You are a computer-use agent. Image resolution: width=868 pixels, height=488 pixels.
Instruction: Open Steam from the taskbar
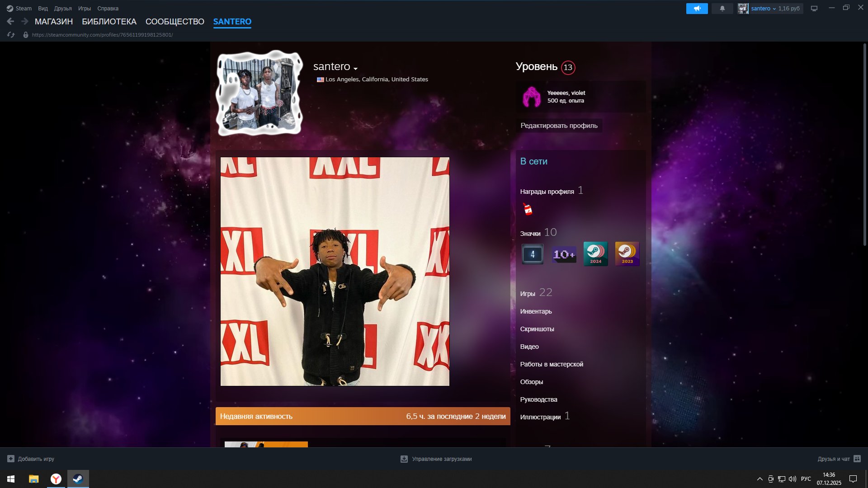pos(78,479)
